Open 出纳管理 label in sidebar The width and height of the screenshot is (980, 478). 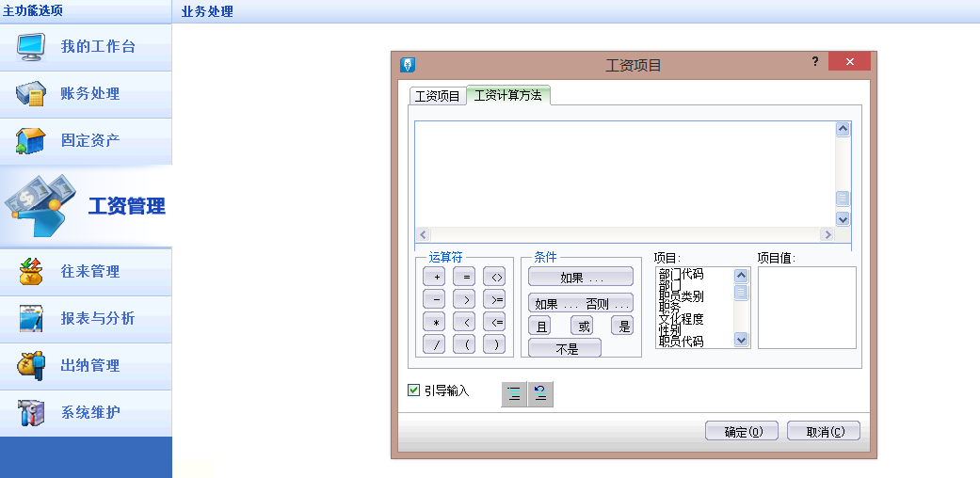click(90, 365)
